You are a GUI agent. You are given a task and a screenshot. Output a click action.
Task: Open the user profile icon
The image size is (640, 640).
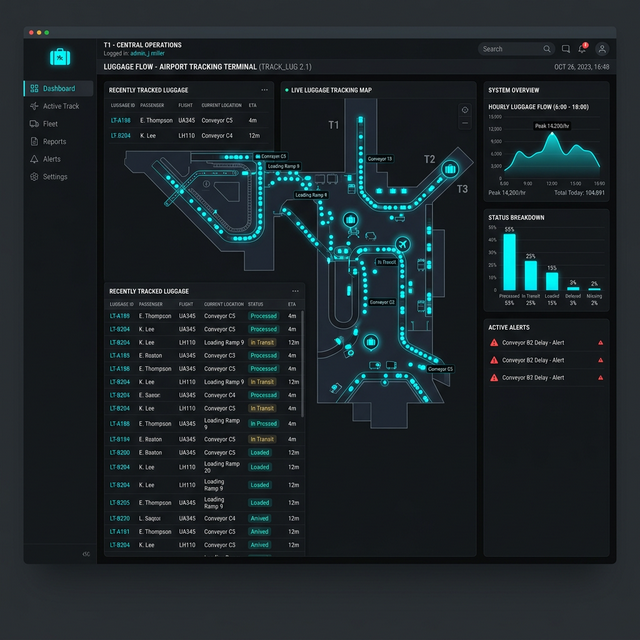pyautogui.click(x=602, y=49)
